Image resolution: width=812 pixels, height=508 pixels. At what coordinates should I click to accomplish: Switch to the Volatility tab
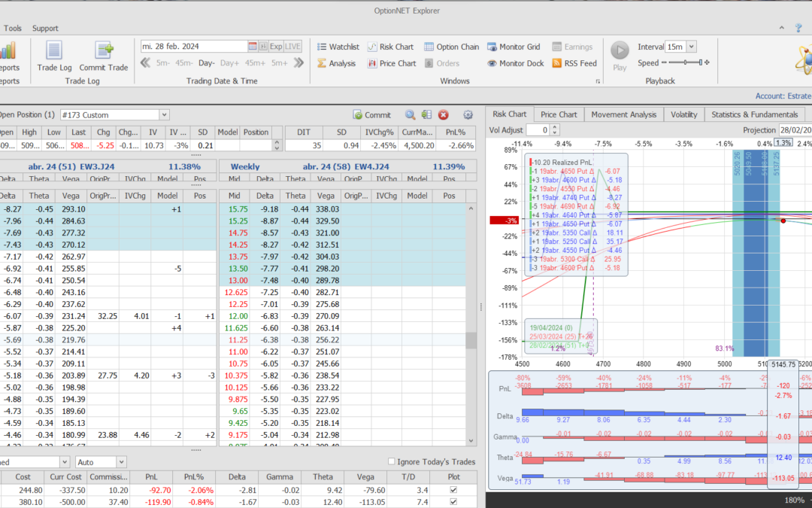pos(683,114)
